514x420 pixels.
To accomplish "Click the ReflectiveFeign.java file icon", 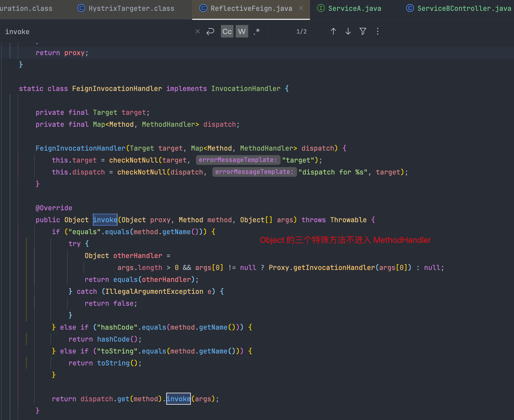I will 203,8.
